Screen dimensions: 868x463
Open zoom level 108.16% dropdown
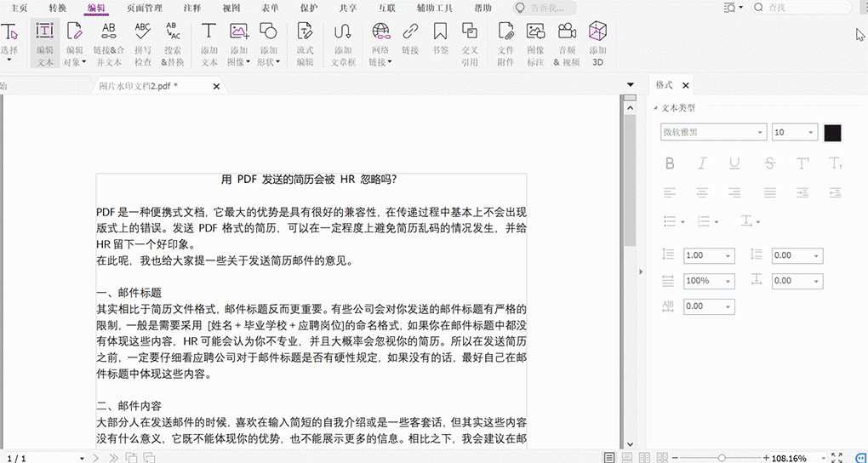click(x=825, y=459)
